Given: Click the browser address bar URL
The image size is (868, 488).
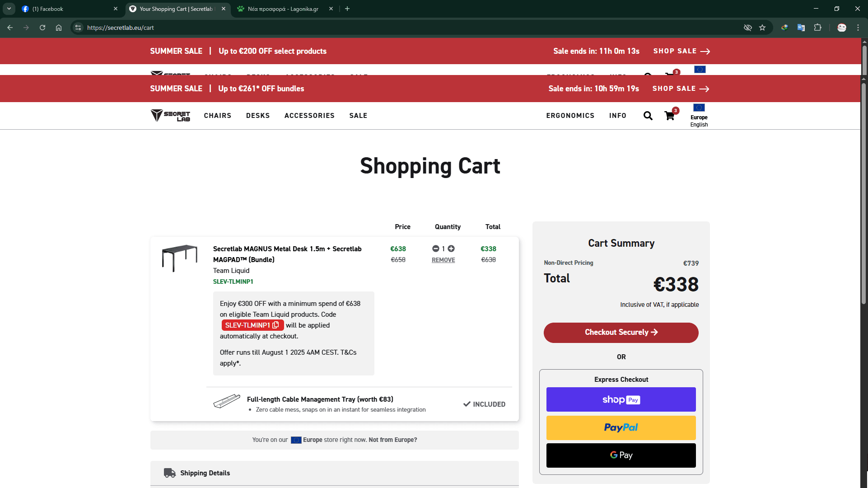Looking at the screenshot, I should 121,28.
